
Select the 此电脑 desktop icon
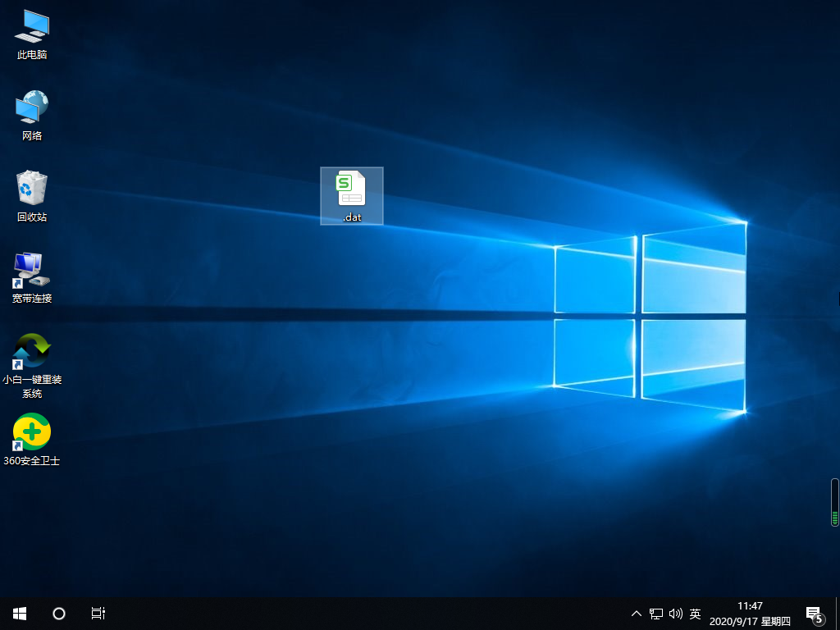32,34
